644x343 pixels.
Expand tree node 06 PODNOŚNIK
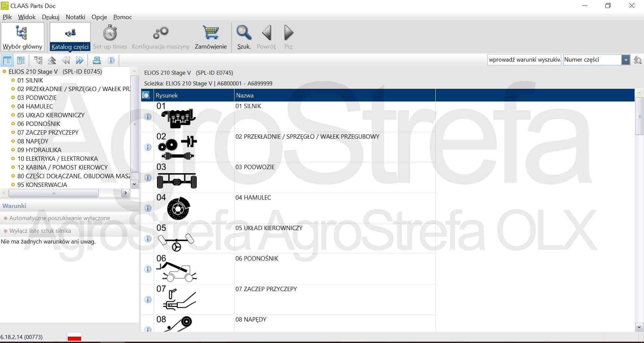(13, 124)
